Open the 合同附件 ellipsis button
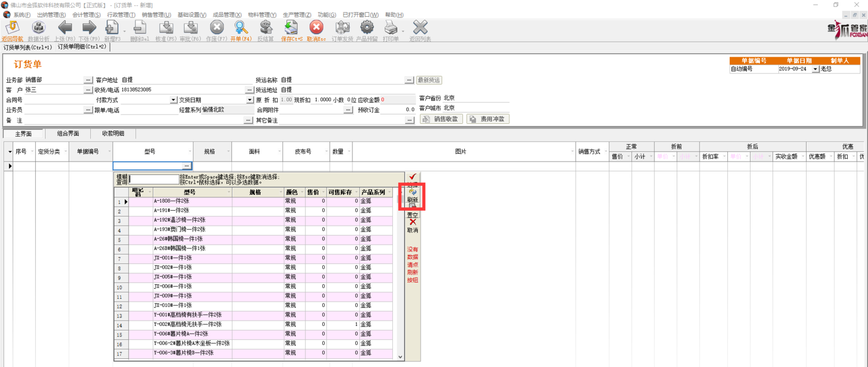The image size is (868, 367). (348, 109)
